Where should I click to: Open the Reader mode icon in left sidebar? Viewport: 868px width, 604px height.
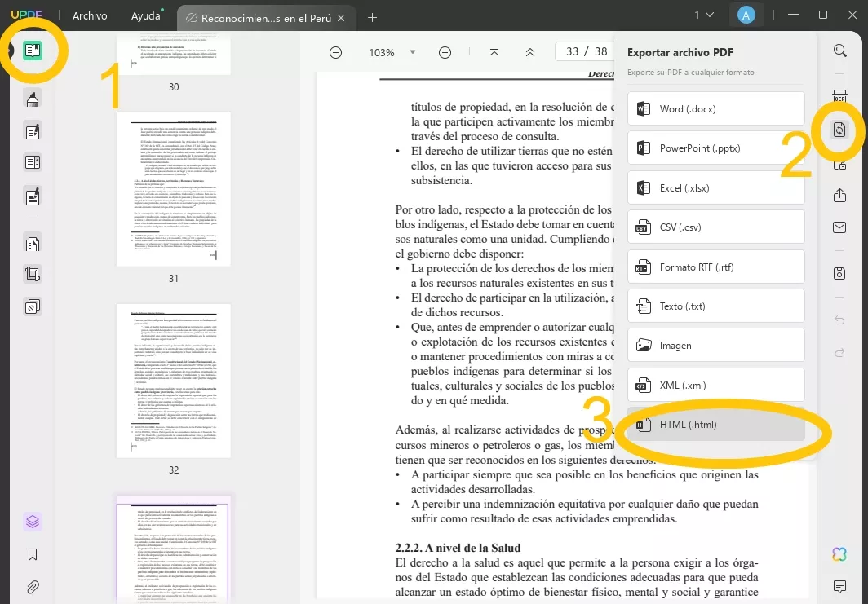pyautogui.click(x=33, y=51)
